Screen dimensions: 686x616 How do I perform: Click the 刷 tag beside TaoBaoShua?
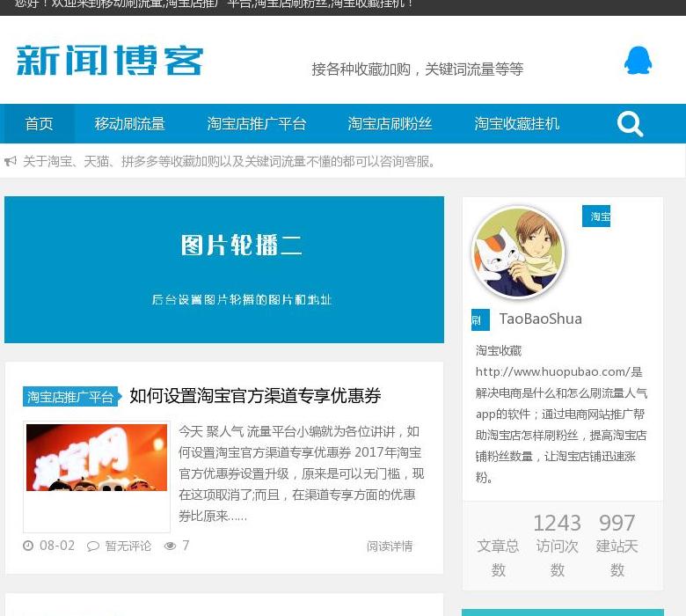[x=480, y=319]
